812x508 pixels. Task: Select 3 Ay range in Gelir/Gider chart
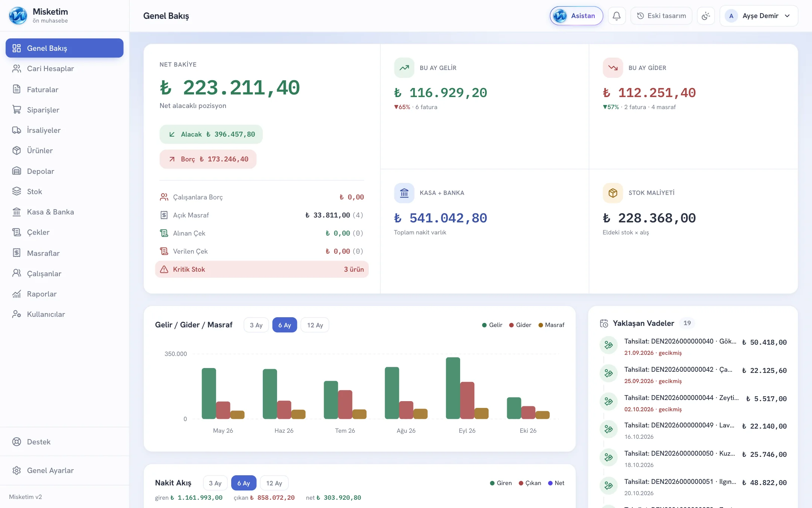click(x=256, y=325)
